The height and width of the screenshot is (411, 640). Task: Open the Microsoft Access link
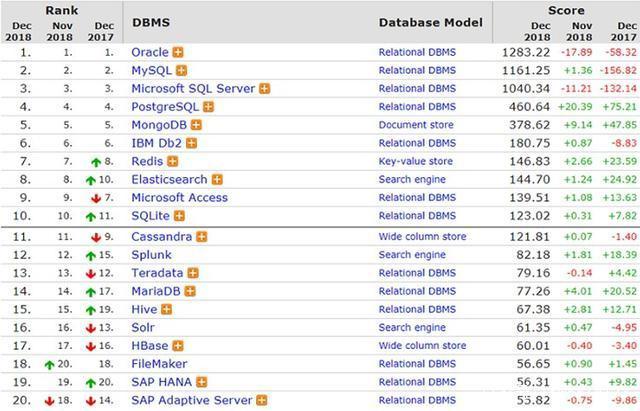[179, 198]
